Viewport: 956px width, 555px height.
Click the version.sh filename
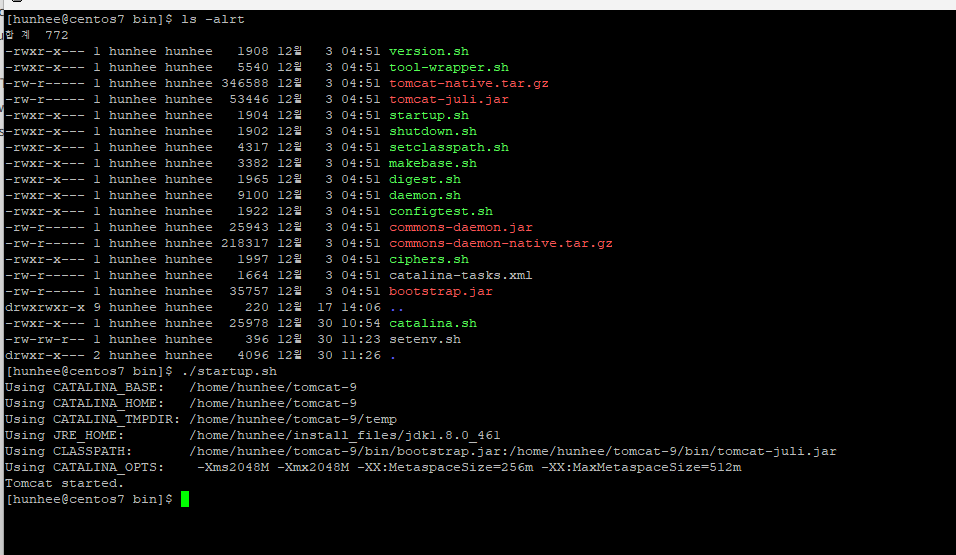click(429, 51)
